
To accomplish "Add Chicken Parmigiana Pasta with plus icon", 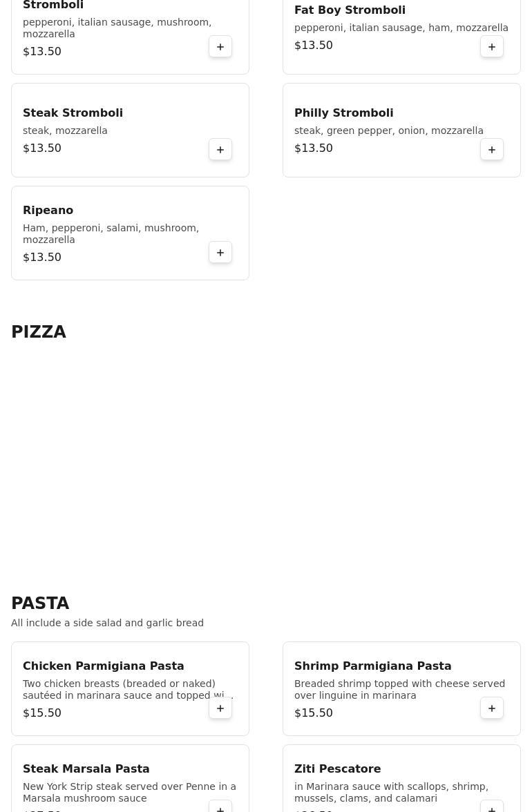I will coord(220,708).
